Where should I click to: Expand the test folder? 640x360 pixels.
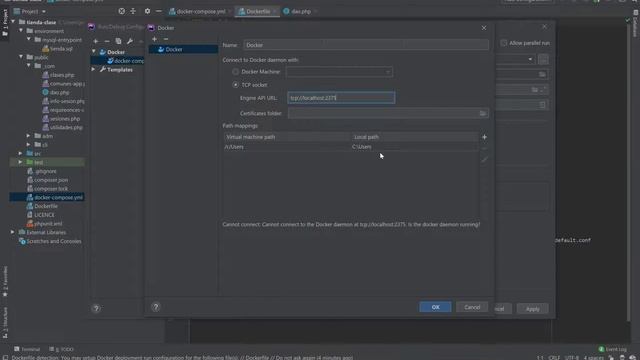[x=21, y=162]
